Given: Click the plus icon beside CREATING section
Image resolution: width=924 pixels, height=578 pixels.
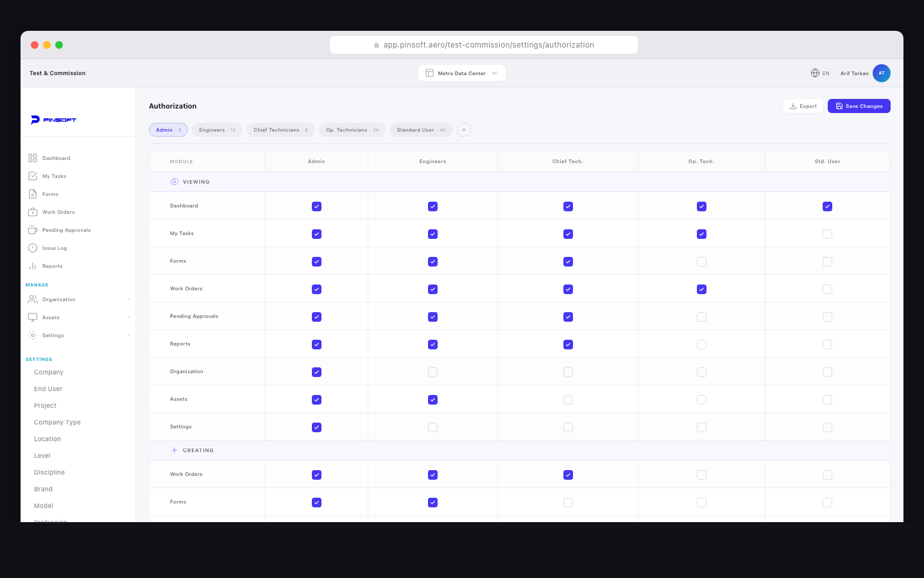Looking at the screenshot, I should [x=173, y=450].
